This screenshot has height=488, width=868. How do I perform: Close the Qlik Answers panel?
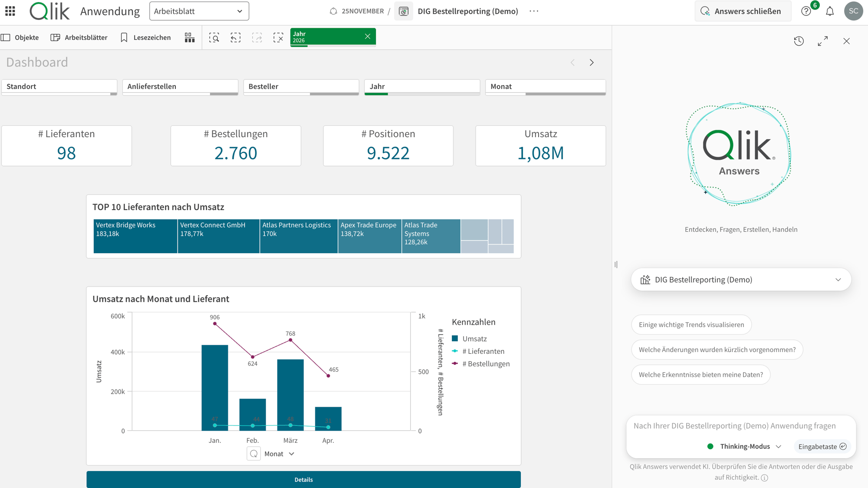pos(847,41)
